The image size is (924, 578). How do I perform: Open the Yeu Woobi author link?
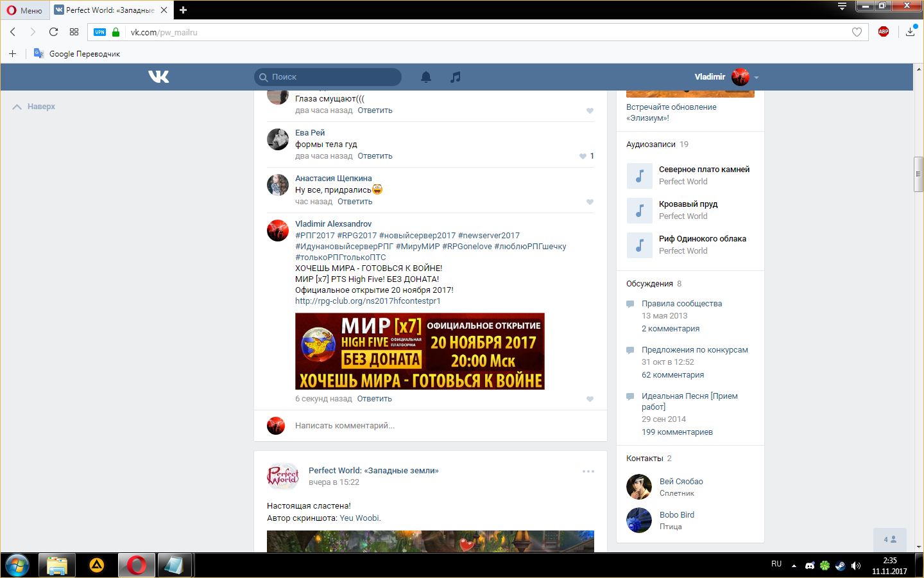coord(359,518)
